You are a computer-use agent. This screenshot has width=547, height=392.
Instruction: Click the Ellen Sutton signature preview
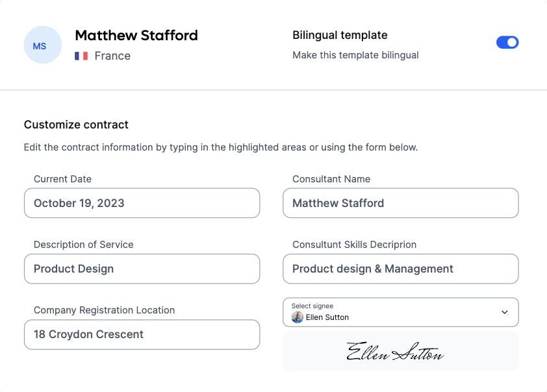click(400, 351)
